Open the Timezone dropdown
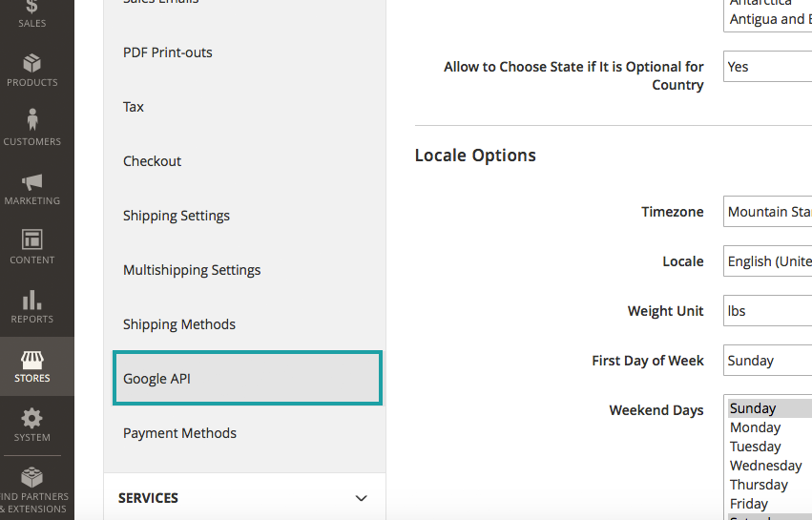812x520 pixels. (767, 212)
